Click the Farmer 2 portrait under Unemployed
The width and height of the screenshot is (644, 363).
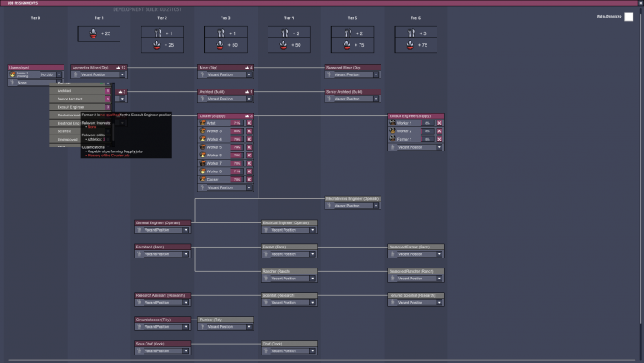[13, 74]
